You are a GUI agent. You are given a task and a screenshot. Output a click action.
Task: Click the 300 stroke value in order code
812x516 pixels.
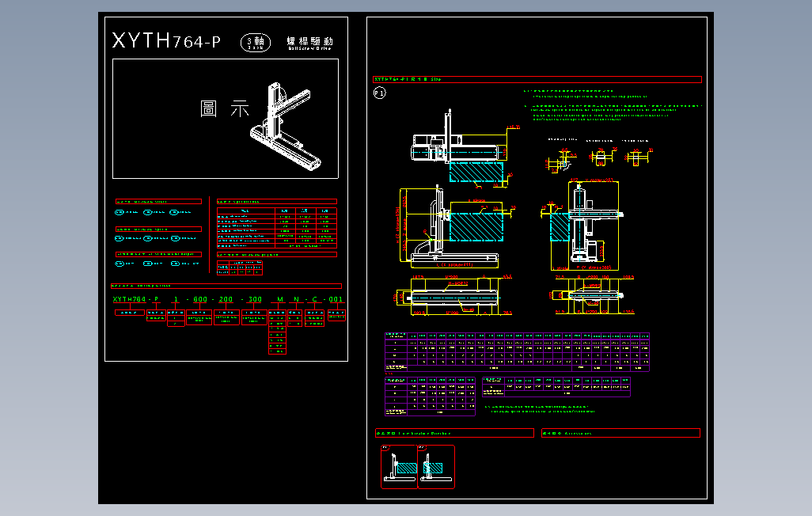click(x=255, y=299)
